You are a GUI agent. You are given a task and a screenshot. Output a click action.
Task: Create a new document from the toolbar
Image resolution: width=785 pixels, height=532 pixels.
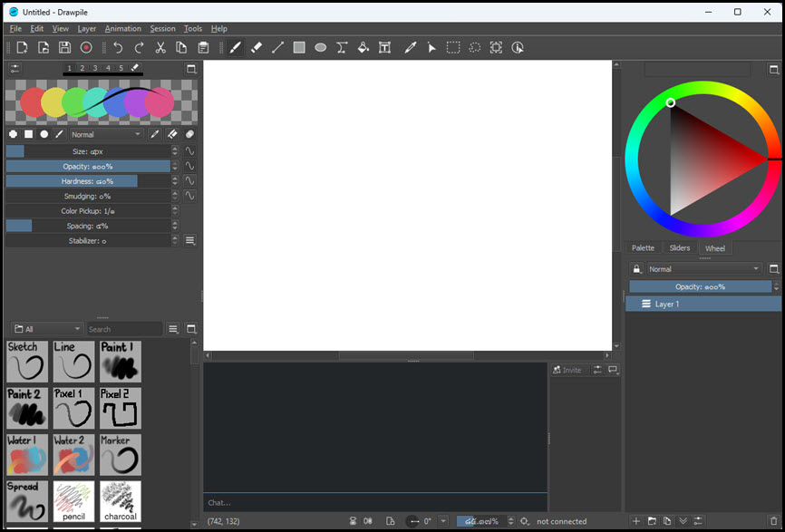[x=22, y=47]
